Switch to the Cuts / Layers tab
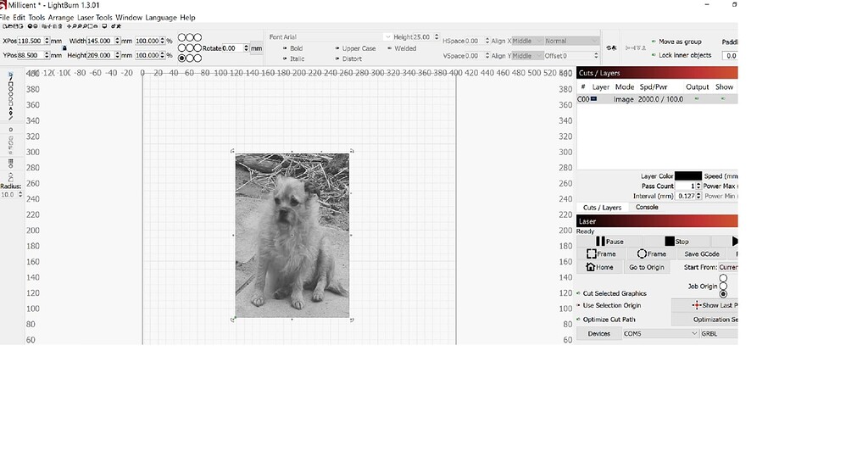Viewport: 868px width, 462px height. click(603, 208)
